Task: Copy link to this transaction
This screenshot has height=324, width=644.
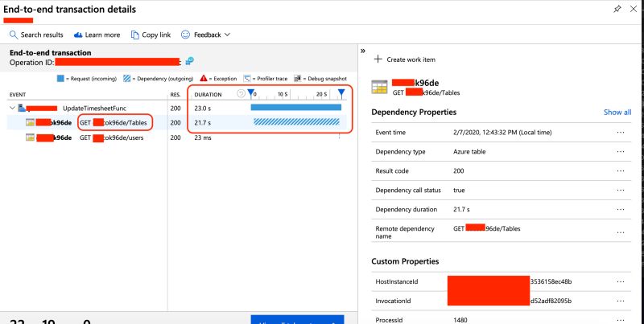Action: [151, 35]
